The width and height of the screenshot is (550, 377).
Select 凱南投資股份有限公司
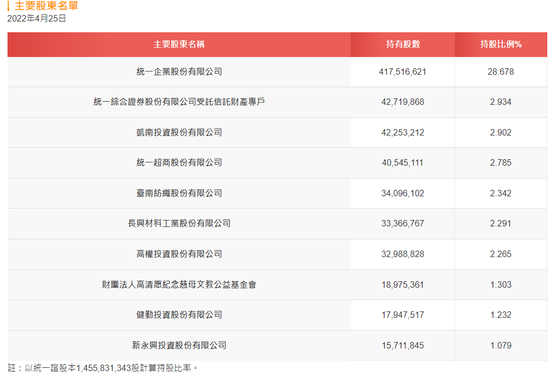pyautogui.click(x=179, y=132)
